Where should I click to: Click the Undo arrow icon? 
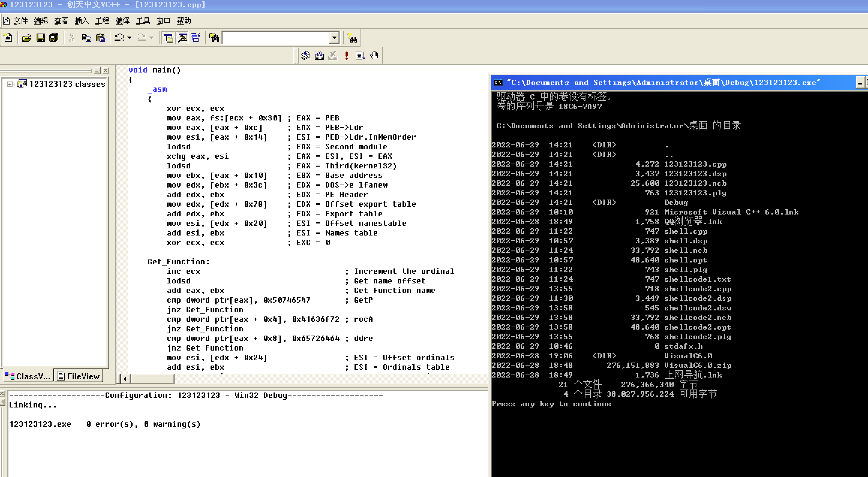tap(119, 38)
